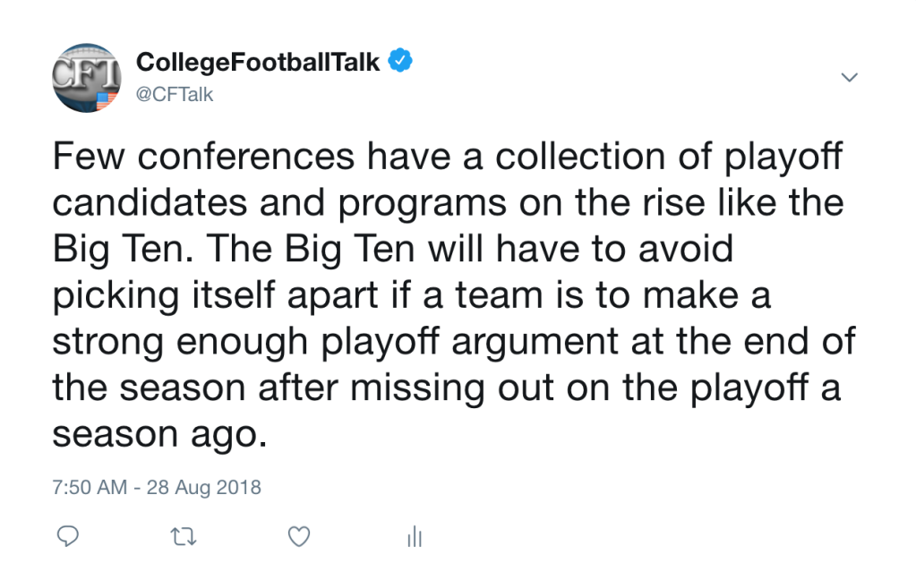The width and height of the screenshot is (916, 588).
Task: Open the @CFTalk handle link
Action: [x=175, y=95]
